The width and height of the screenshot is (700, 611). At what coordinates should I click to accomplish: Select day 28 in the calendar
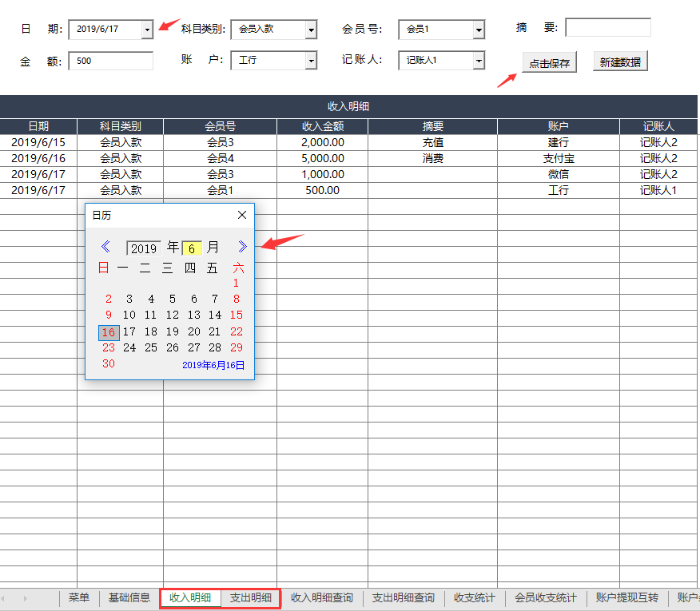point(215,347)
